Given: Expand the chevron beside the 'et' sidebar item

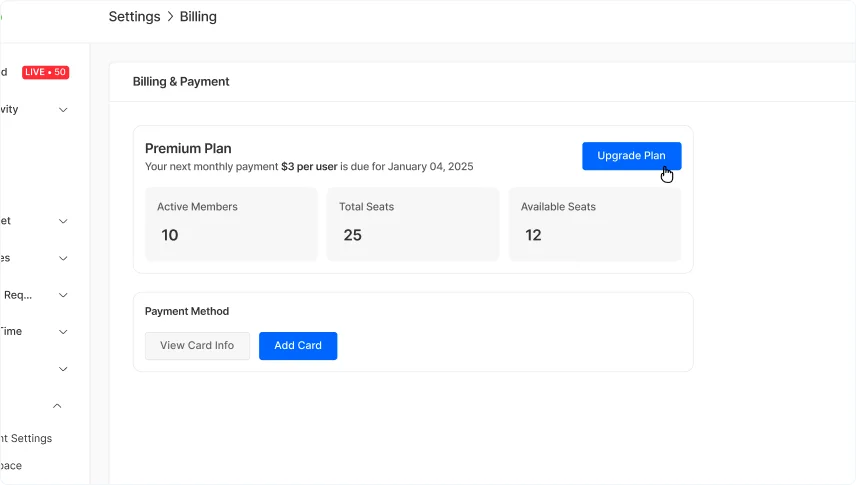Looking at the screenshot, I should click(63, 221).
